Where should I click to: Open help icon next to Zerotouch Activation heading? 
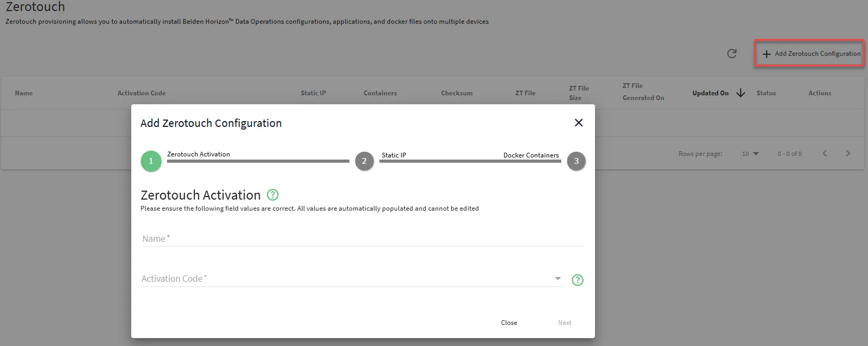pos(272,195)
